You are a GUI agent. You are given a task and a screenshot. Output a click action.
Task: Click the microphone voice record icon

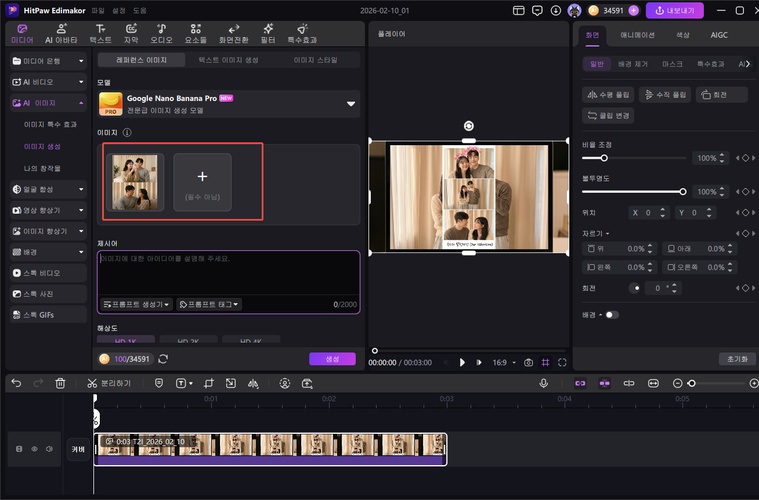[544, 383]
